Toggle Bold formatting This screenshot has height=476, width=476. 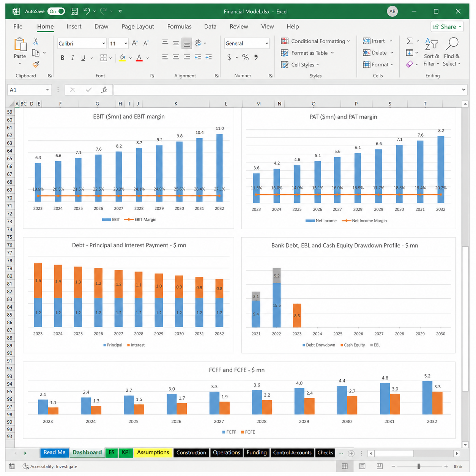pos(62,58)
